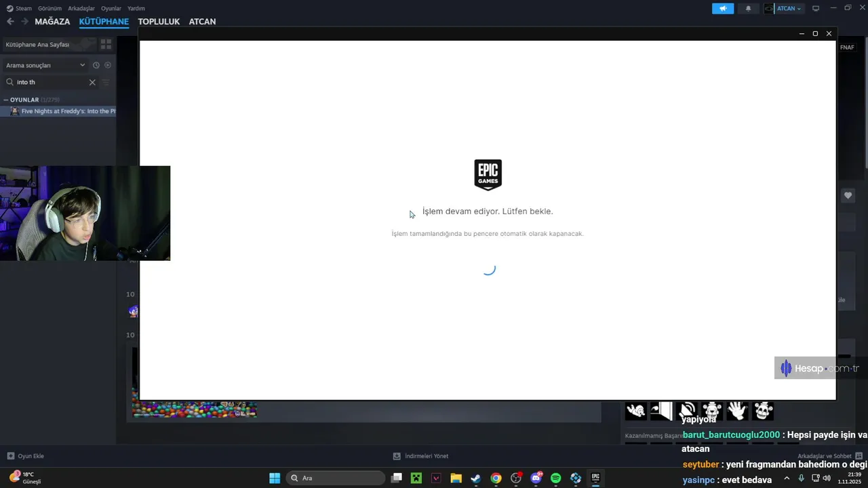Open the Arkadaşlar menu

[x=81, y=8]
